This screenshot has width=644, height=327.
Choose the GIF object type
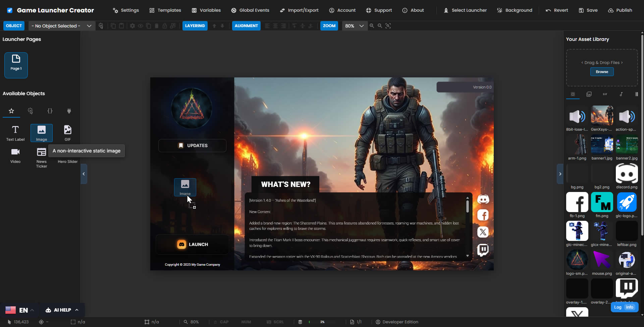click(67, 133)
